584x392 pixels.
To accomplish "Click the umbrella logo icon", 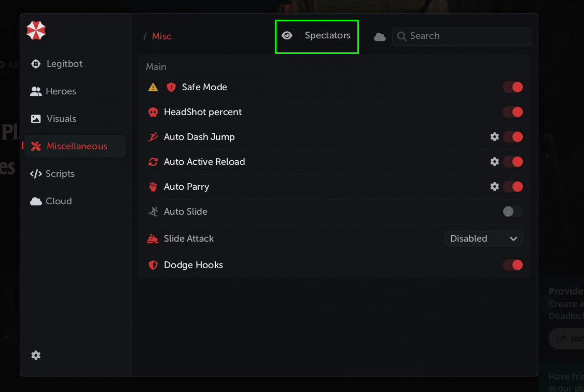I will pyautogui.click(x=36, y=31).
